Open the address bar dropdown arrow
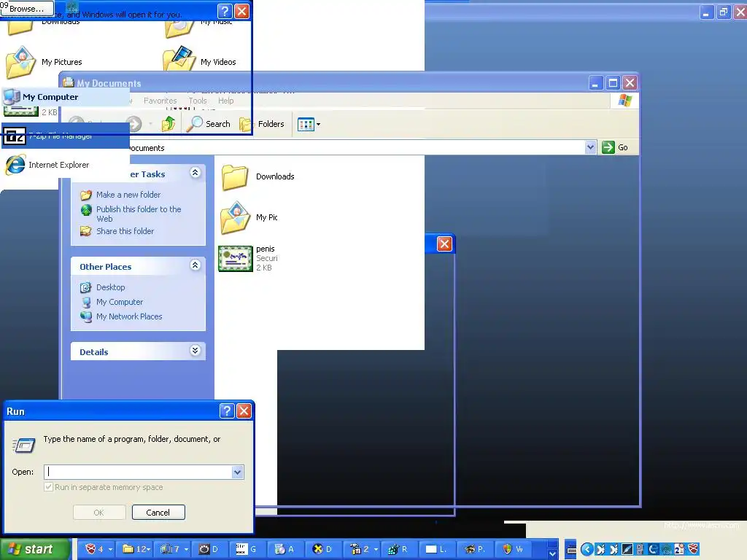Screen dimensions: 747x560 [x=590, y=147]
